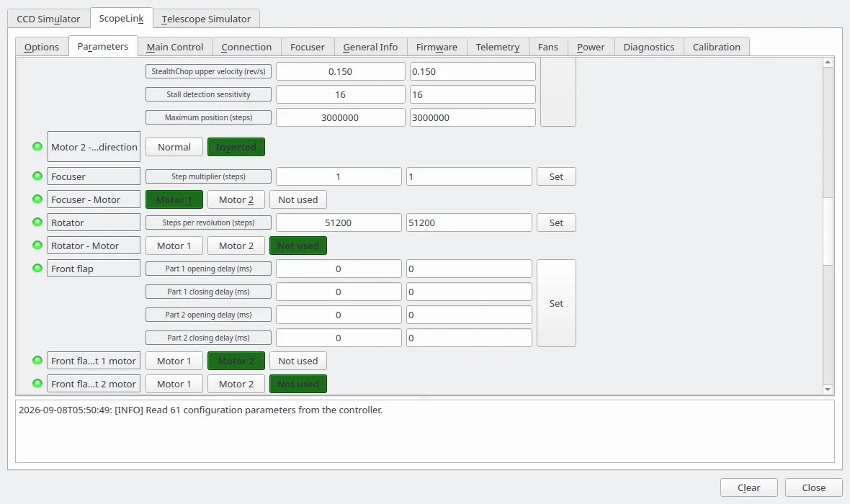Set Rotator - Motor to Not used

(x=298, y=246)
